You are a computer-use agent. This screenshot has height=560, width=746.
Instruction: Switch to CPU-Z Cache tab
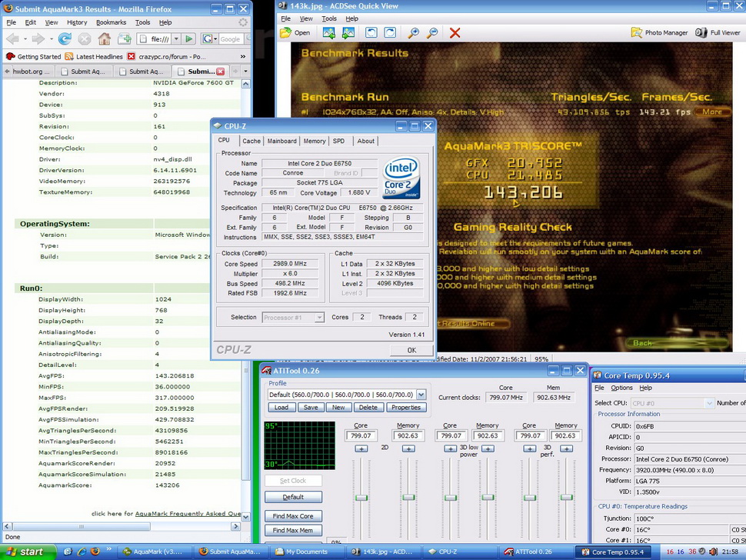pos(251,141)
